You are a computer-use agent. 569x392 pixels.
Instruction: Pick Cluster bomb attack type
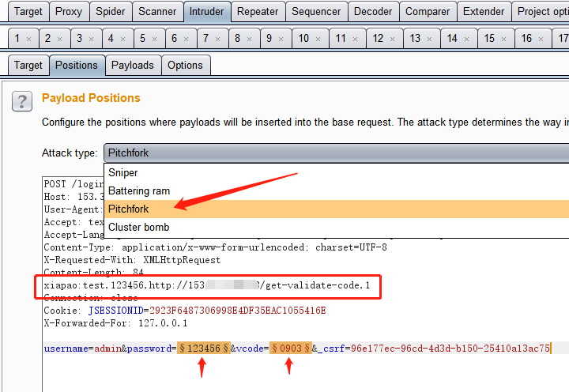[x=138, y=228]
